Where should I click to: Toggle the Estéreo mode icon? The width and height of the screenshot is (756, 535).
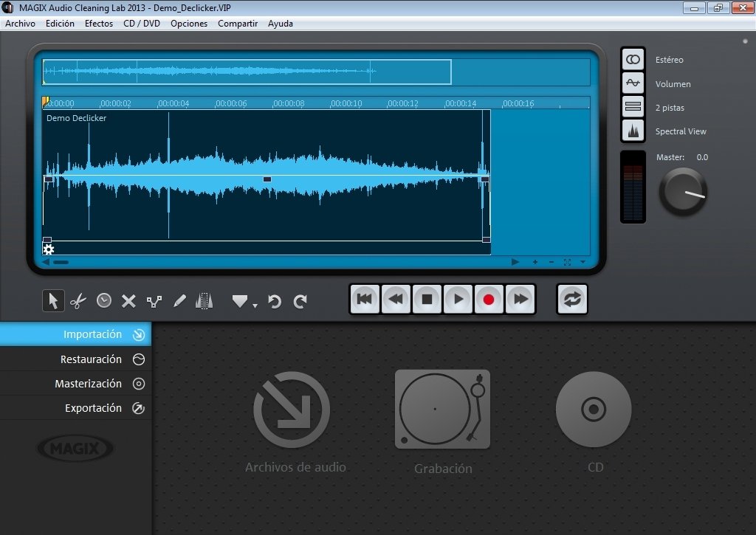click(633, 59)
